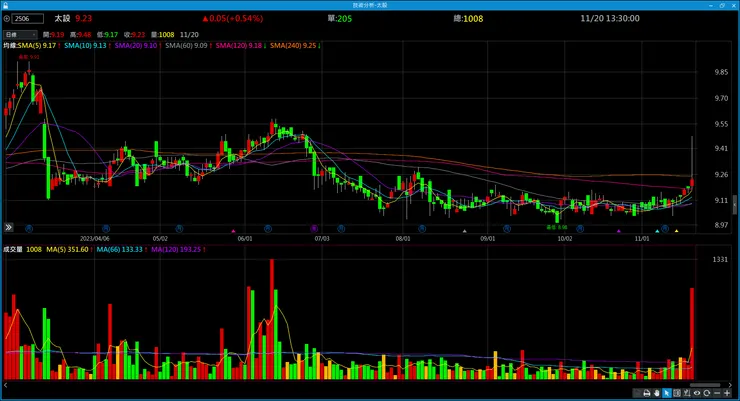Zoom in with the plus icon
The height and width of the screenshot is (401, 740).
[x=727, y=393]
